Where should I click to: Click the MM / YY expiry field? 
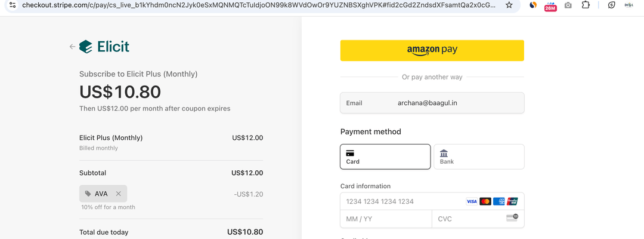386,219
